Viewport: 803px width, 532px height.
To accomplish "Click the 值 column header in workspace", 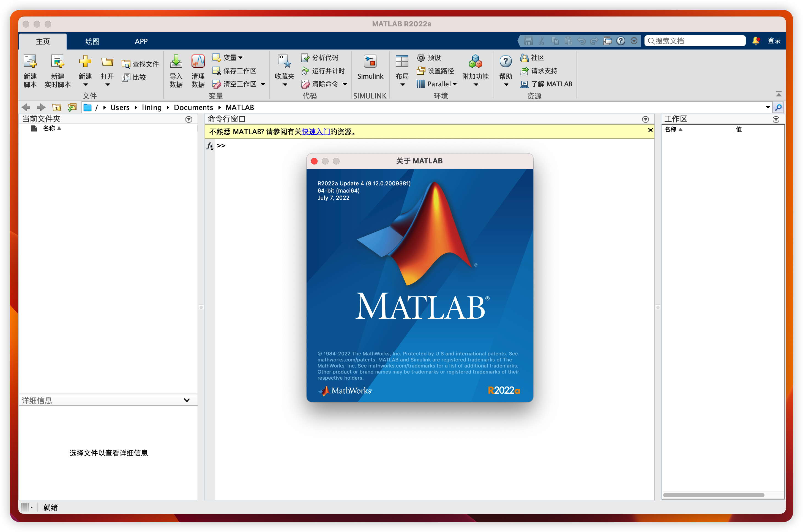I will point(739,129).
